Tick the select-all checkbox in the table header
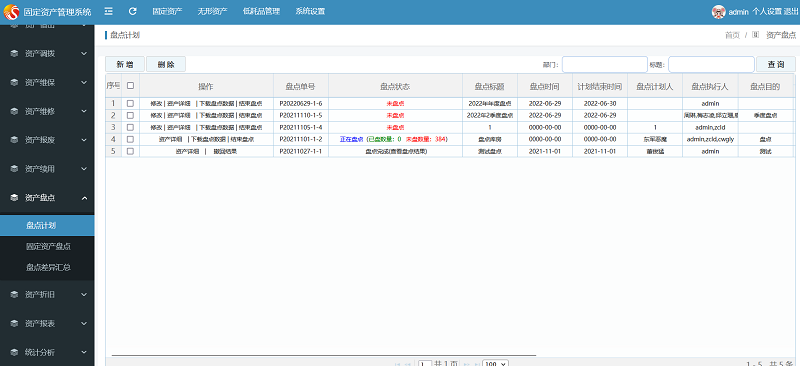The width and height of the screenshot is (800, 366). [130, 86]
